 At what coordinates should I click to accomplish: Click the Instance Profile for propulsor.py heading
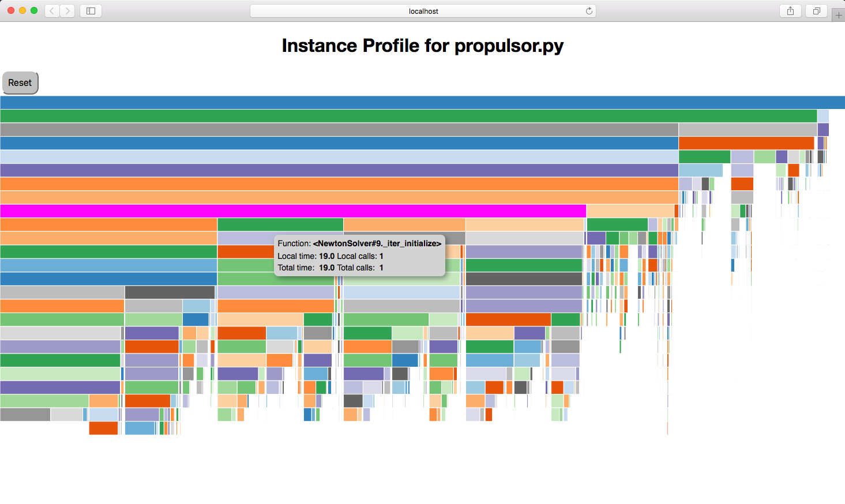click(x=423, y=46)
